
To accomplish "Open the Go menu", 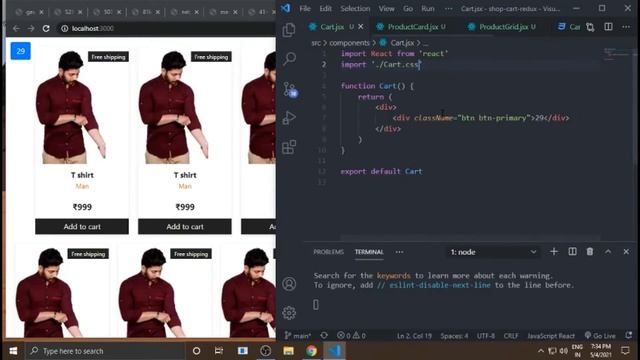I will 408,9.
